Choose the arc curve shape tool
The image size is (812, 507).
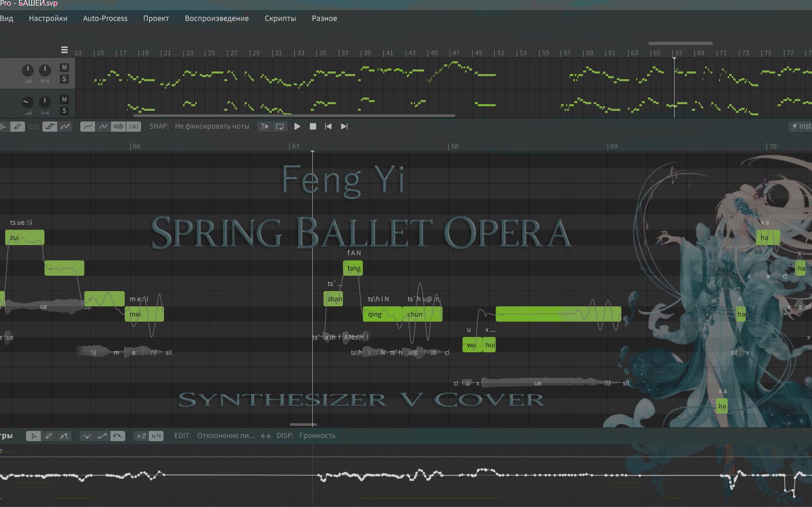click(x=118, y=436)
